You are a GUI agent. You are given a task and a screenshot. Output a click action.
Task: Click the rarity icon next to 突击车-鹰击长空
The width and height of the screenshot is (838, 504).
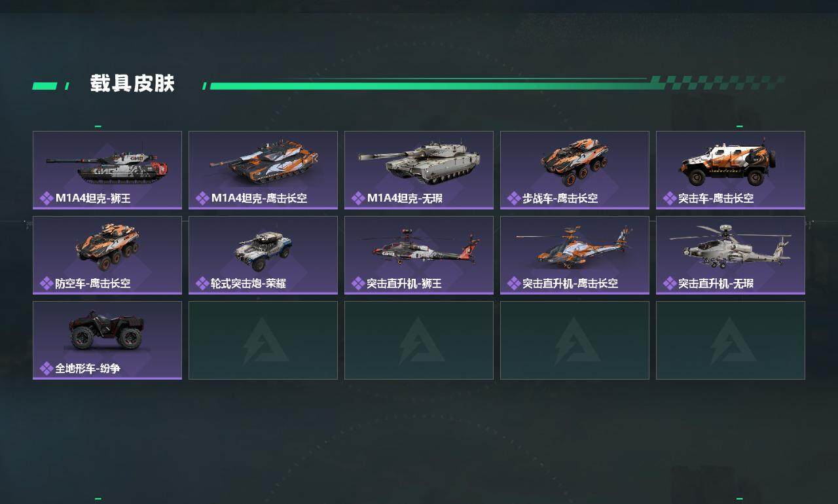[670, 198]
